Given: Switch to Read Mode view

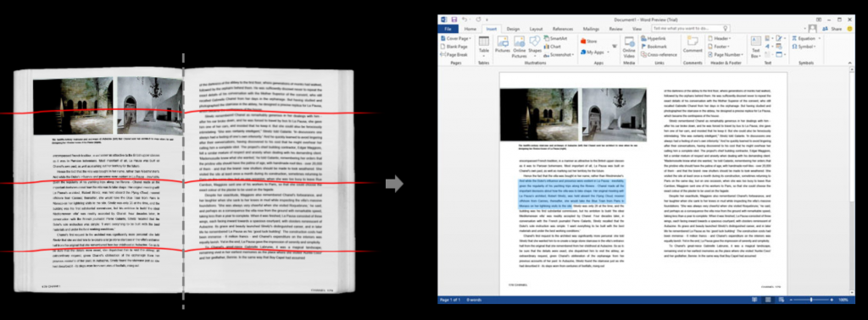Looking at the screenshot, I should [754, 300].
